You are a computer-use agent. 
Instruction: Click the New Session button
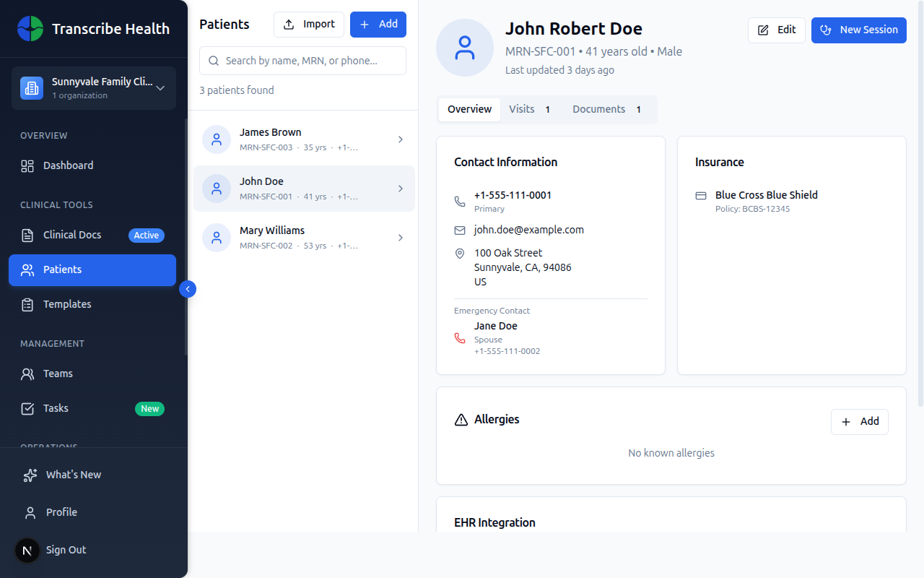(858, 30)
